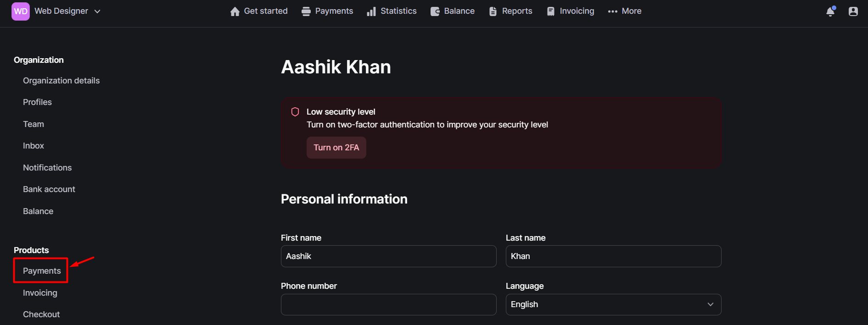Click the Reports document icon

click(493, 11)
